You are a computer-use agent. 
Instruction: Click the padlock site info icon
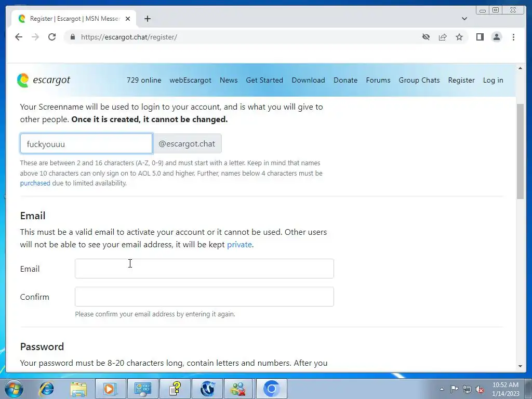(72, 37)
